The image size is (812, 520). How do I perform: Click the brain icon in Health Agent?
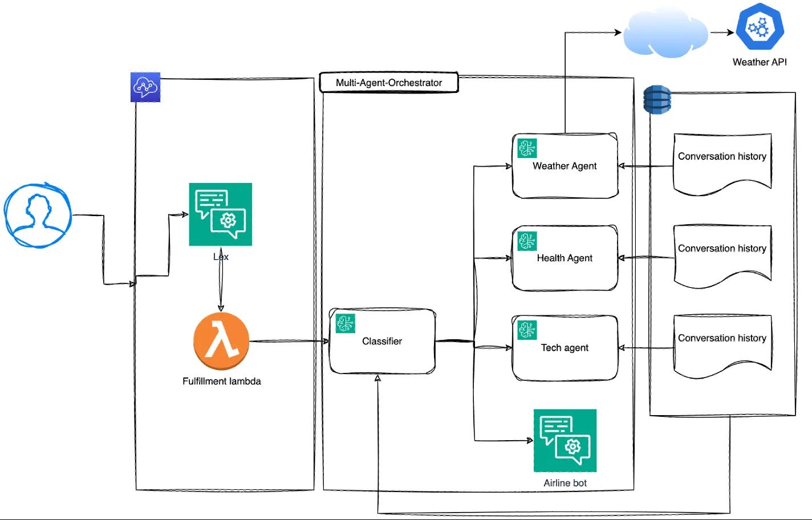[x=527, y=241]
